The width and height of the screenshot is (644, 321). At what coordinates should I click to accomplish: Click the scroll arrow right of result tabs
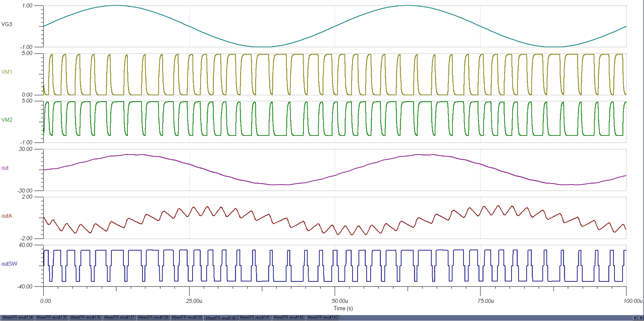click(641, 317)
